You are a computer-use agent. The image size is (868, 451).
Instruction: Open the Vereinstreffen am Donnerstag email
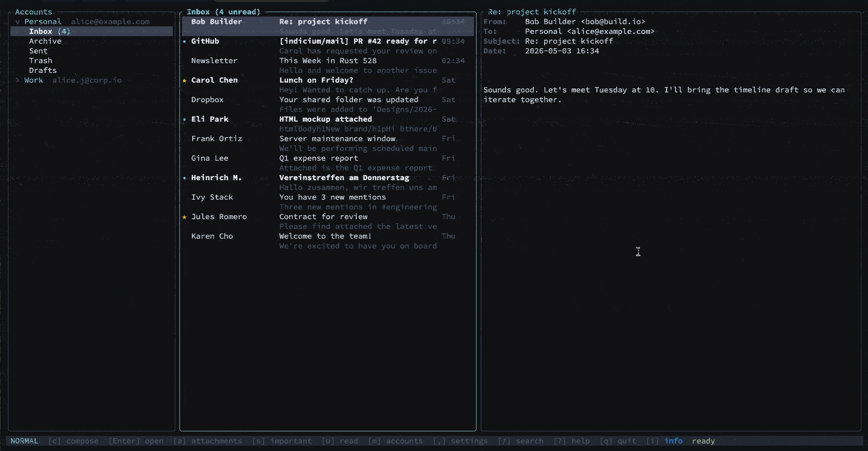coord(328,183)
